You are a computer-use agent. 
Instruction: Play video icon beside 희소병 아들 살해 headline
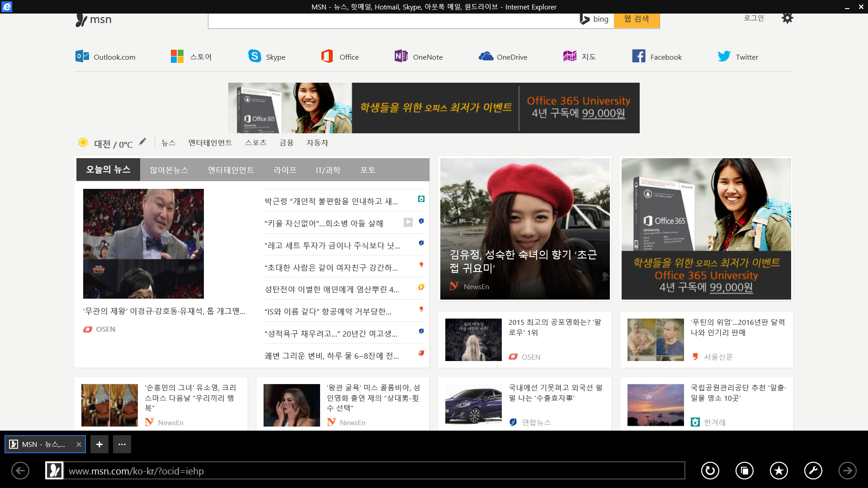click(x=408, y=222)
